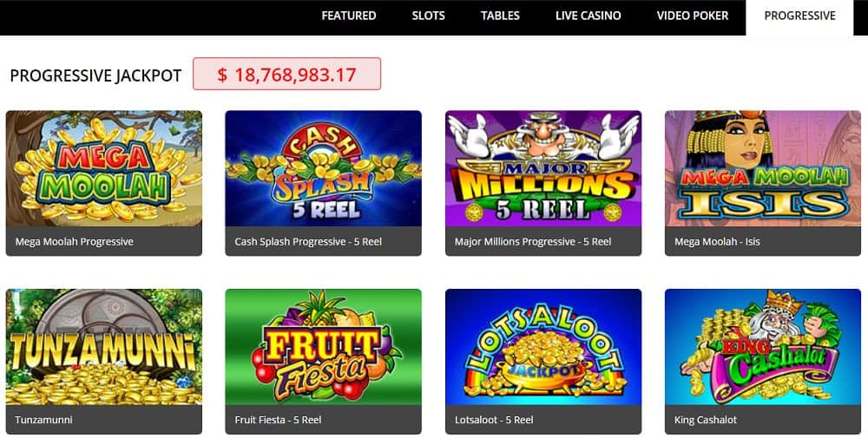The image size is (868, 438).
Task: Click the active Progressive tab
Action: pos(800,17)
